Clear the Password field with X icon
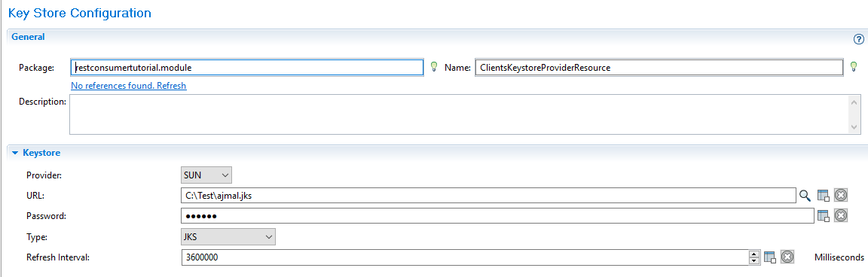The image size is (868, 277). pos(841,215)
